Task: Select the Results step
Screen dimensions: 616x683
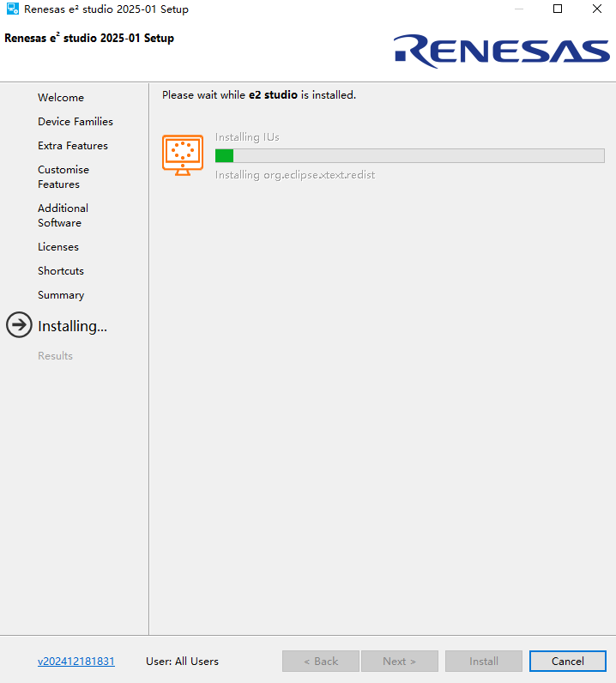Action: pos(55,356)
